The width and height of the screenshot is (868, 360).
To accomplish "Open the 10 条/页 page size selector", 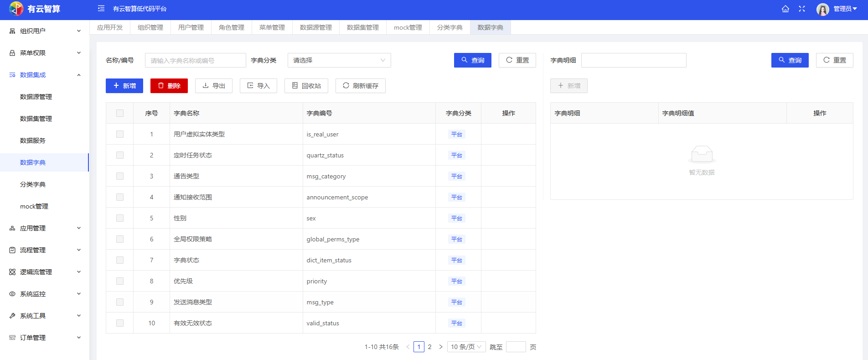I will tap(466, 347).
